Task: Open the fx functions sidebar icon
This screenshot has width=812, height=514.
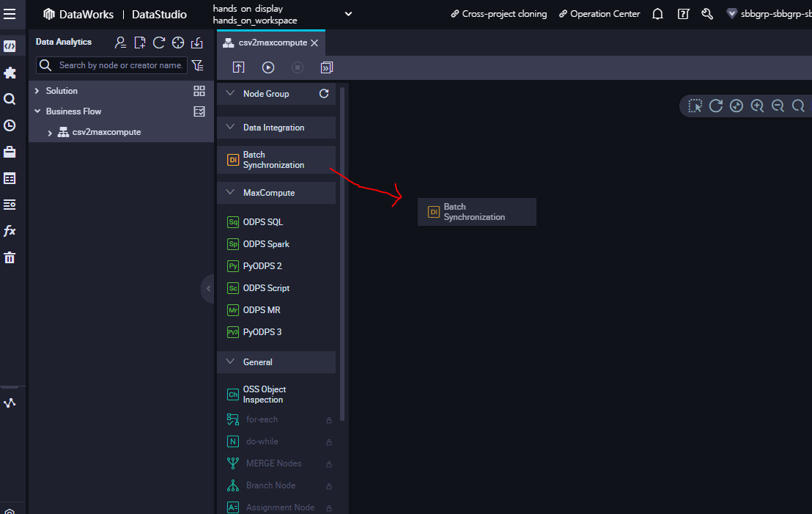Action: click(x=10, y=231)
